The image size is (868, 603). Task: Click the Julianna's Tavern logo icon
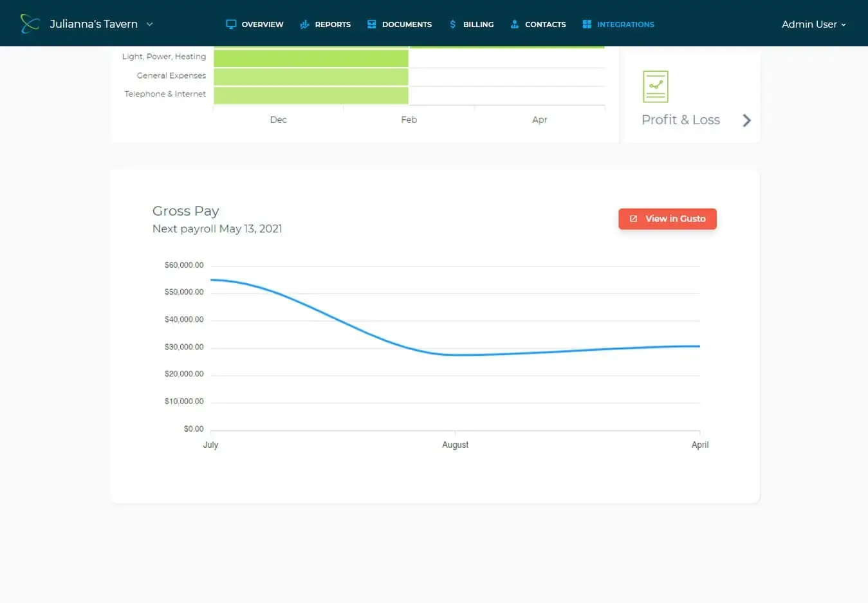coord(30,24)
